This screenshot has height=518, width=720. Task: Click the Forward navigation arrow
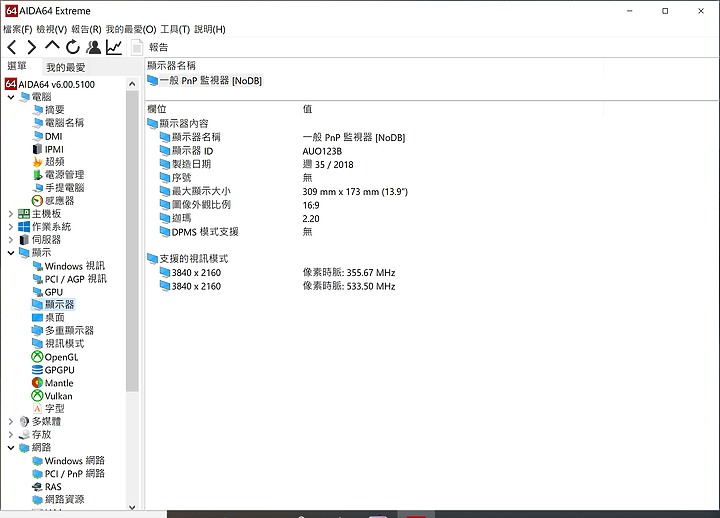32,47
